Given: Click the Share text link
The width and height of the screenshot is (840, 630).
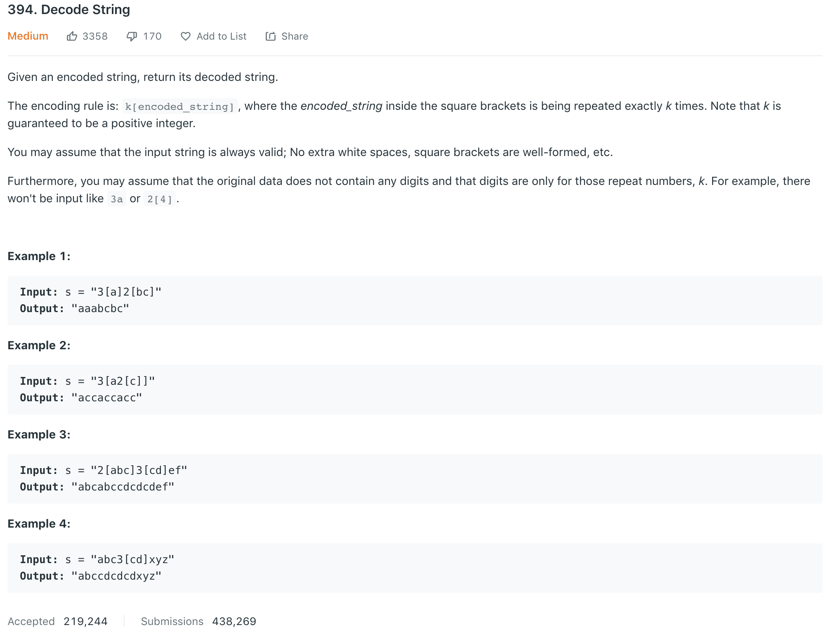Looking at the screenshot, I should coord(295,36).
